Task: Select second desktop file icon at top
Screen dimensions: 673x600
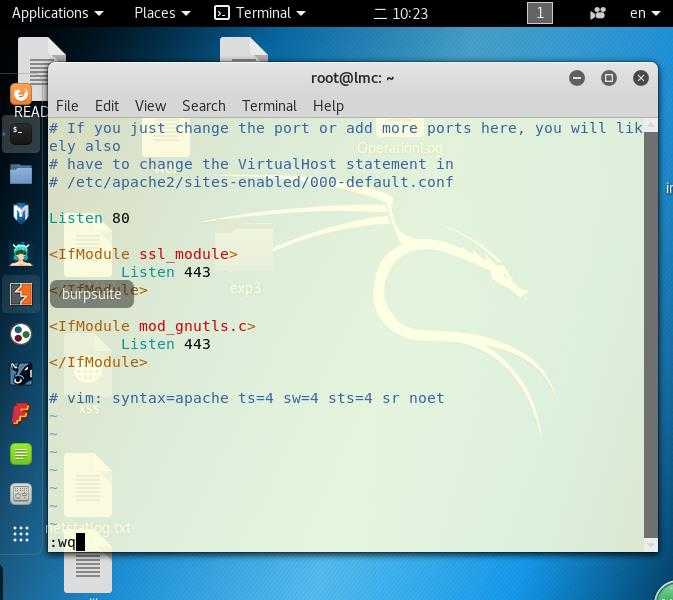Action: click(x=244, y=49)
